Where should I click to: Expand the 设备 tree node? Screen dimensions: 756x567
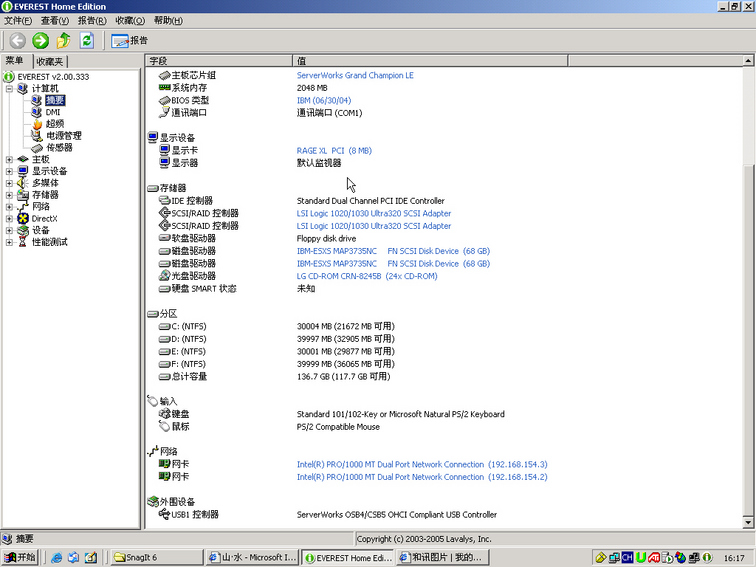[x=9, y=230]
